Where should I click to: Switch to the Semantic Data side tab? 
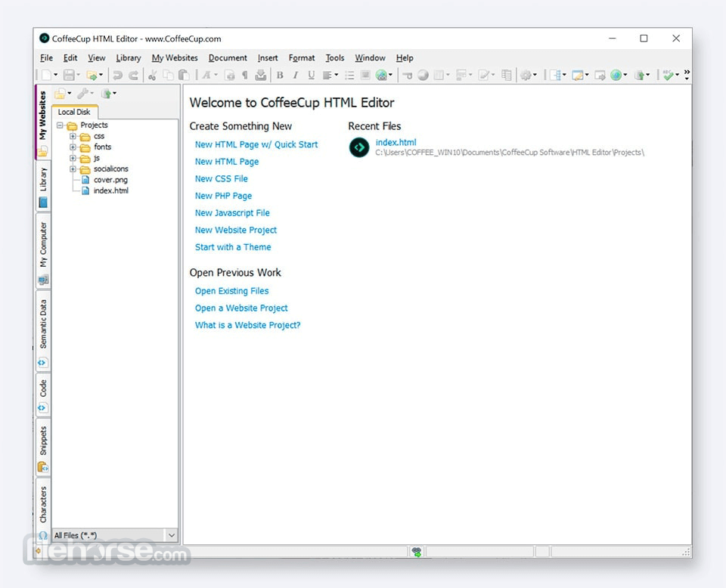43,331
